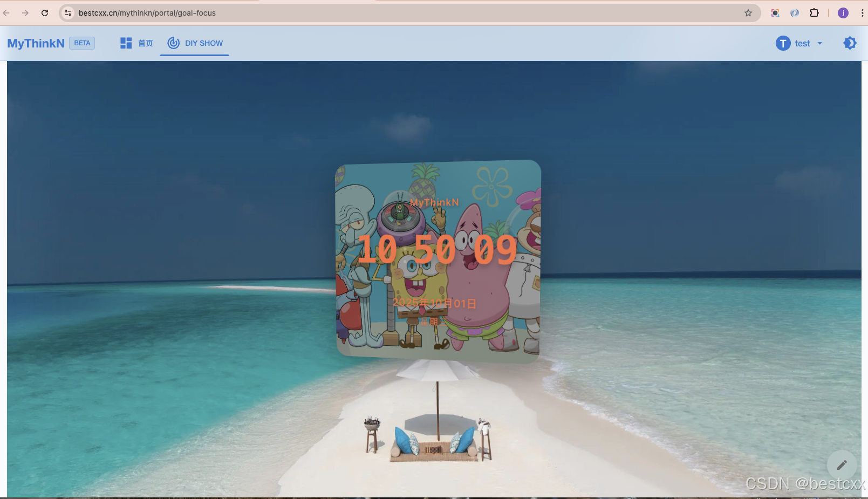The height and width of the screenshot is (499, 868).
Task: Click the test username label
Action: click(x=802, y=44)
